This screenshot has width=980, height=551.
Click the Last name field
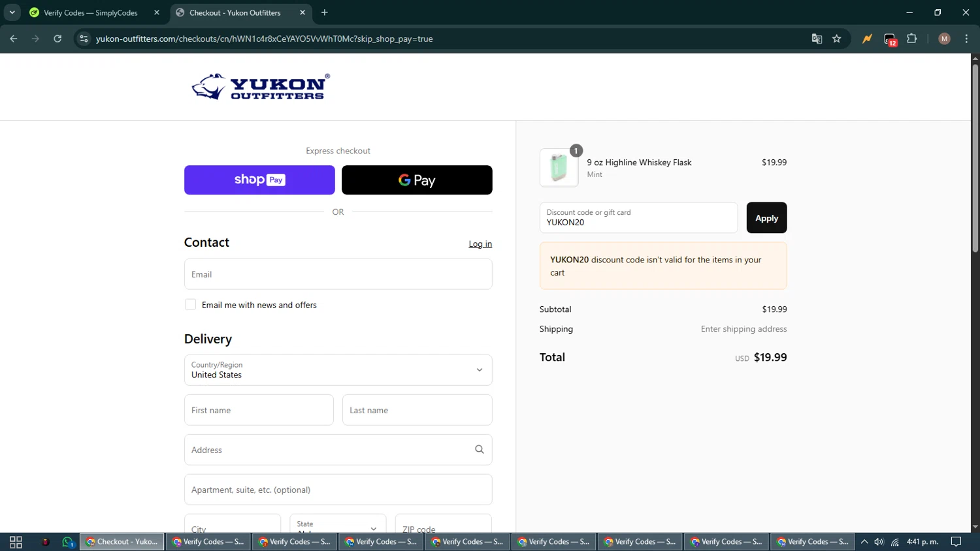[417, 410]
